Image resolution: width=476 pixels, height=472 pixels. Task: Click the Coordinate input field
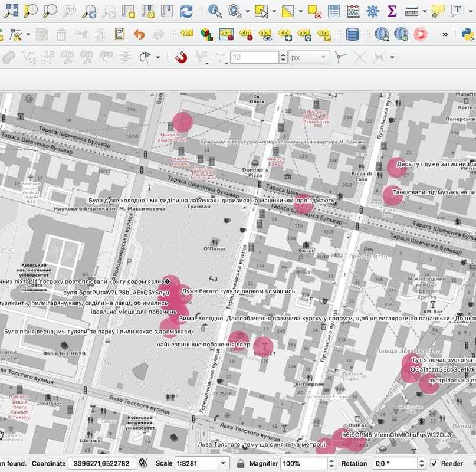[x=101, y=463]
